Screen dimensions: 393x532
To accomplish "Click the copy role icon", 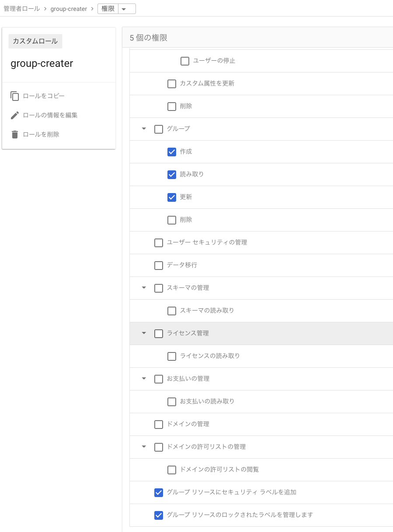I will 15,96.
